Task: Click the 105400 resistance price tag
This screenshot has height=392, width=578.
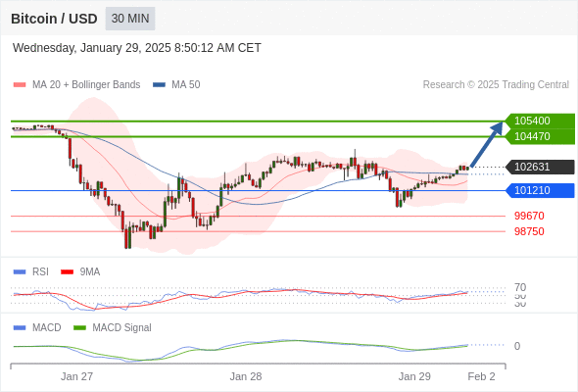Action: coord(539,121)
